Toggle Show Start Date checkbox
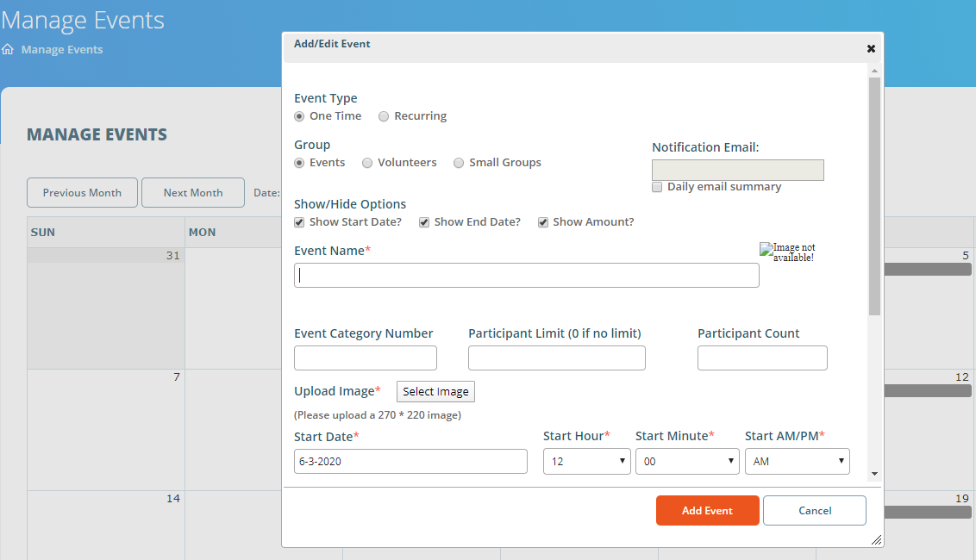The height and width of the screenshot is (560, 976). pos(299,223)
